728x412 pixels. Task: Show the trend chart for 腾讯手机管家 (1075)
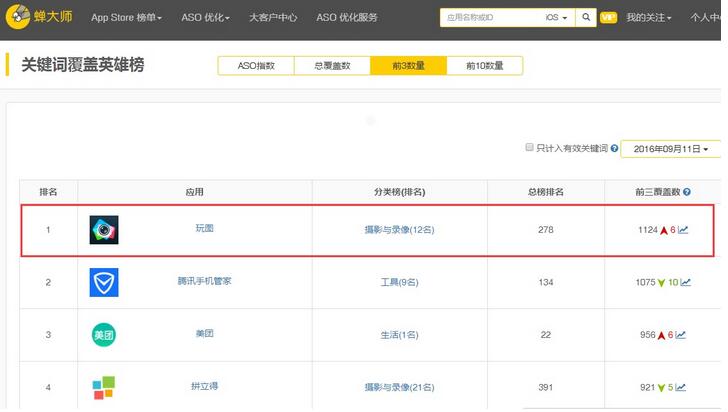click(685, 282)
